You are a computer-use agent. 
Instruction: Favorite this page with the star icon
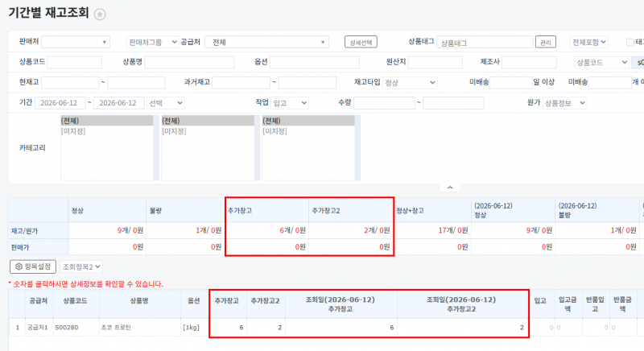tap(100, 14)
